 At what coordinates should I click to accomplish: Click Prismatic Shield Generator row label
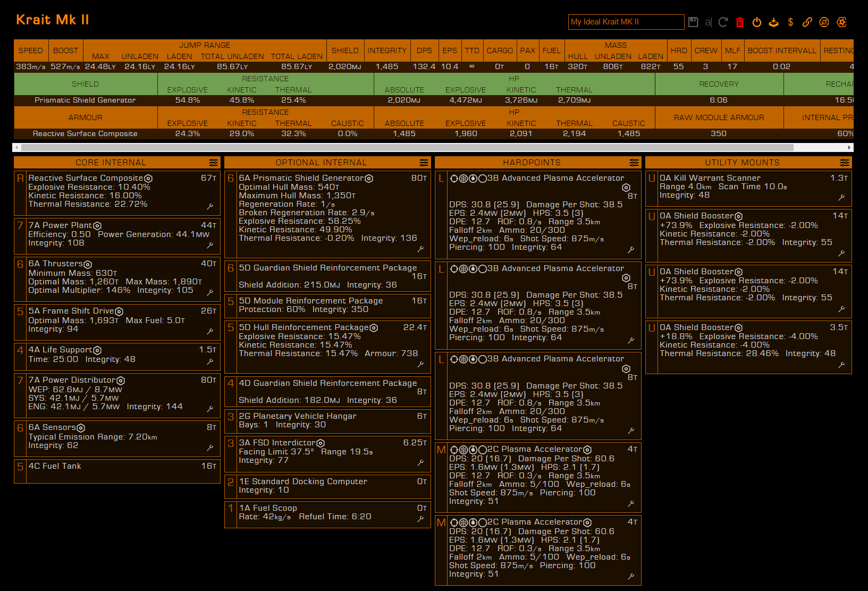(85, 100)
